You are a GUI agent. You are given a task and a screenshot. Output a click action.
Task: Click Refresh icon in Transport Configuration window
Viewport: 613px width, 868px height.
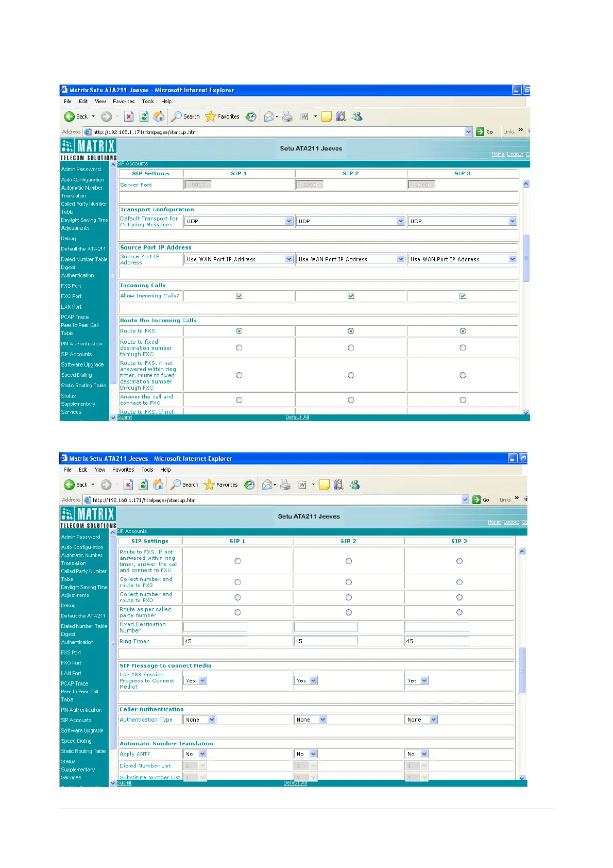[144, 116]
